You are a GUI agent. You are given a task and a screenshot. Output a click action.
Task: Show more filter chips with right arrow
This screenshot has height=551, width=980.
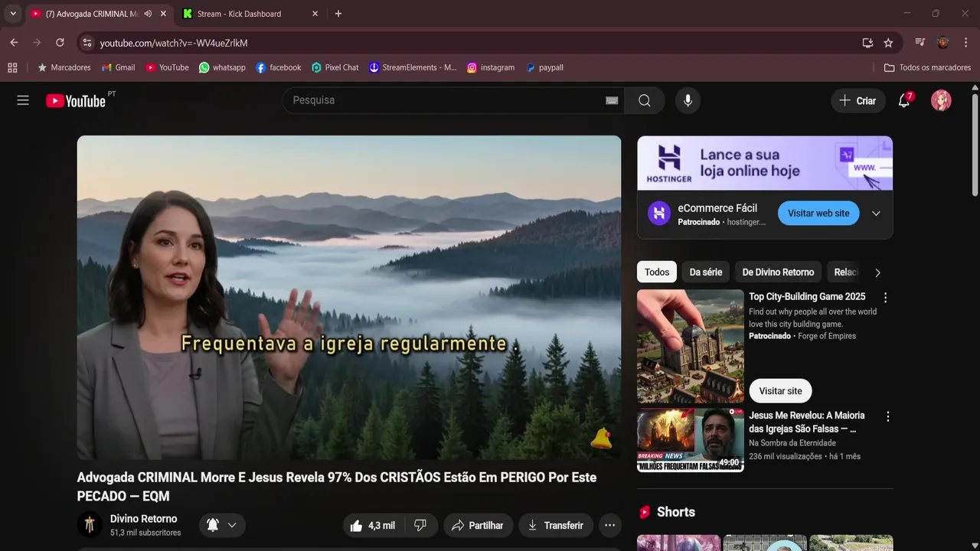coord(877,272)
